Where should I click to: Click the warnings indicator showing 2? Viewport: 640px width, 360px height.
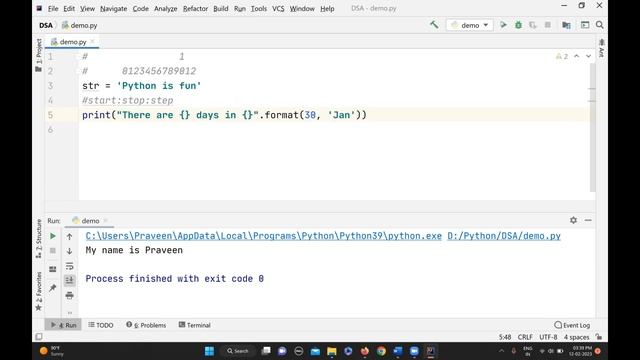[562, 56]
